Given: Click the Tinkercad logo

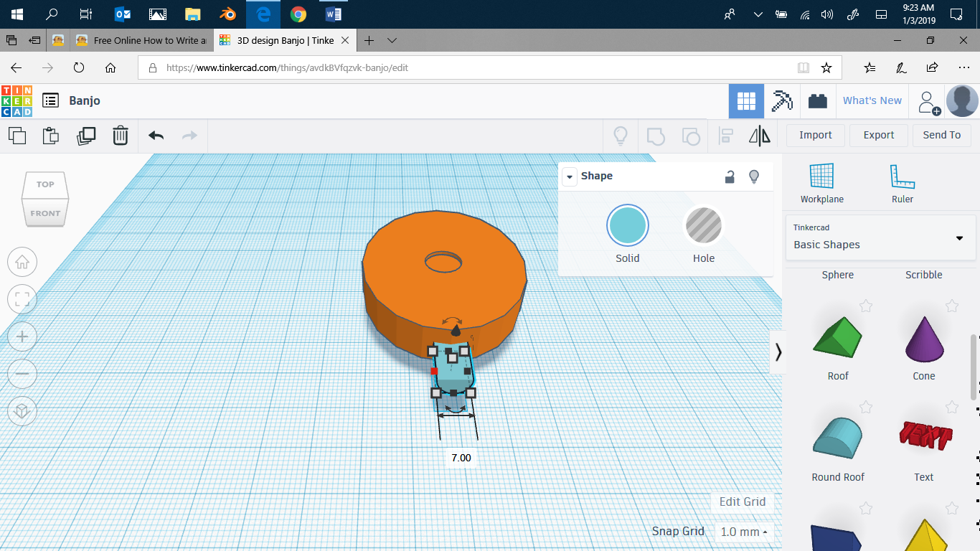Looking at the screenshot, I should tap(17, 101).
